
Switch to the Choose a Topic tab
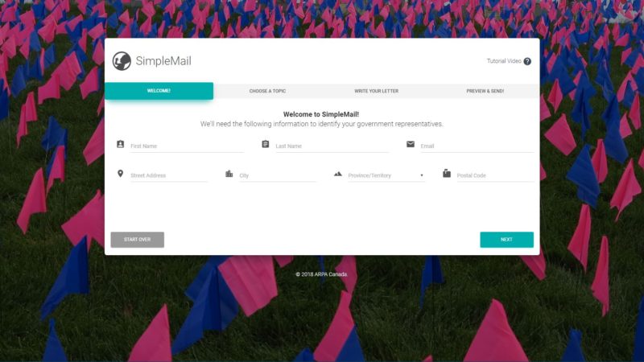click(267, 91)
